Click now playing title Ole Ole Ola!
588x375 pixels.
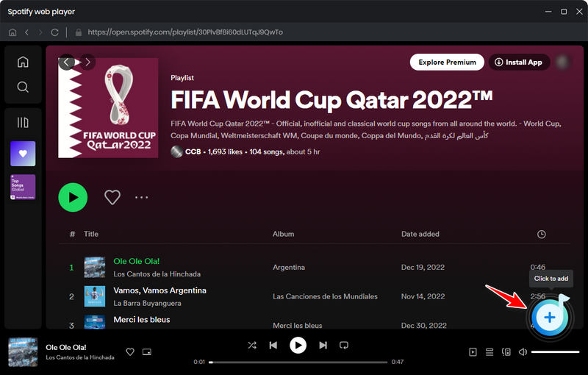[x=66, y=347]
